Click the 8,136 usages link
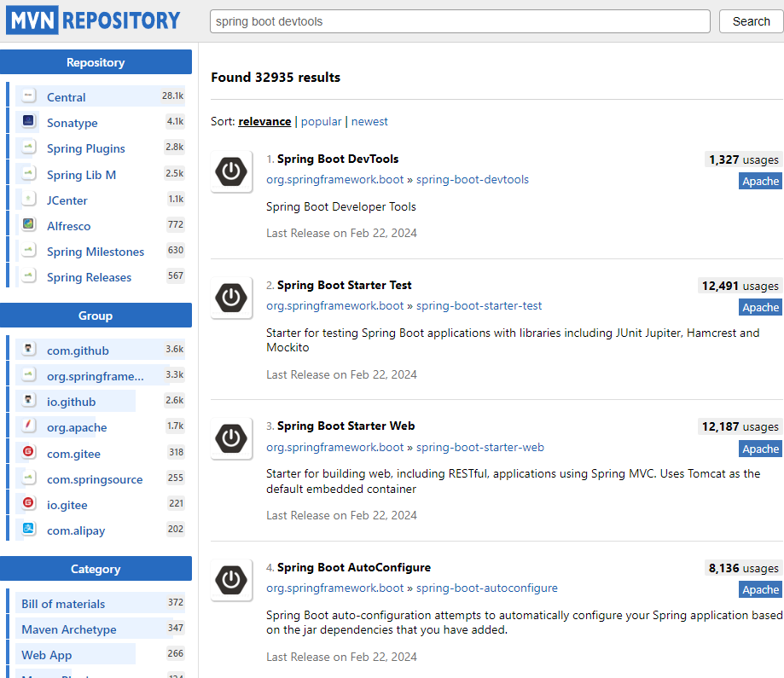 tap(744, 569)
